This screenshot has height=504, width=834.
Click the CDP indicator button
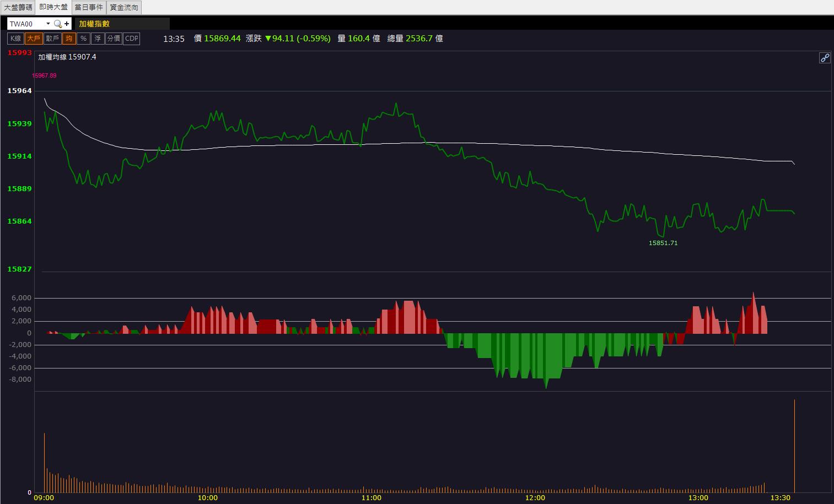click(x=132, y=39)
